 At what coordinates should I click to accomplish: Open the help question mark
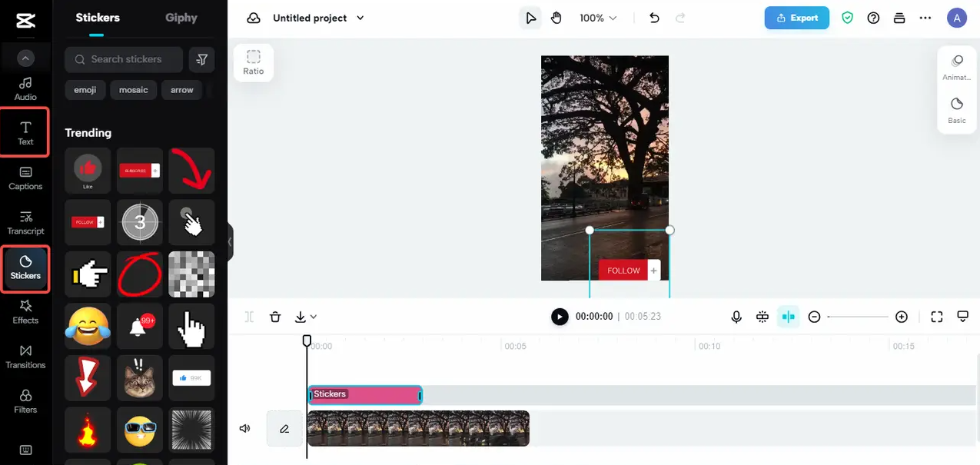point(873,18)
